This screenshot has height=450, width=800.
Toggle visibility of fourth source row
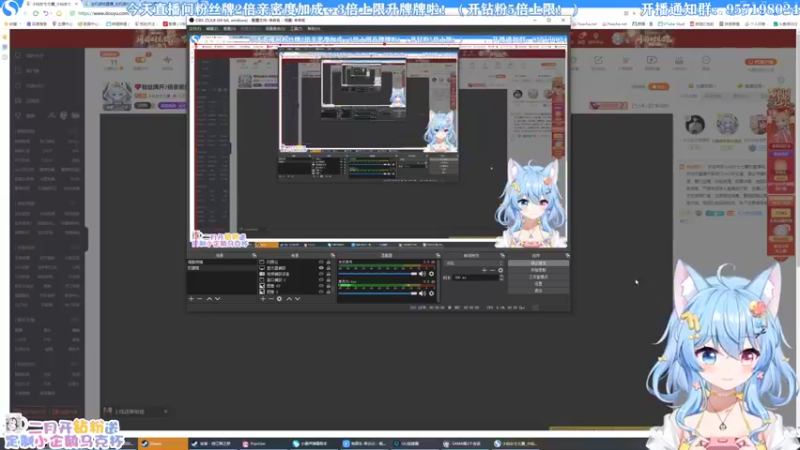321,280
